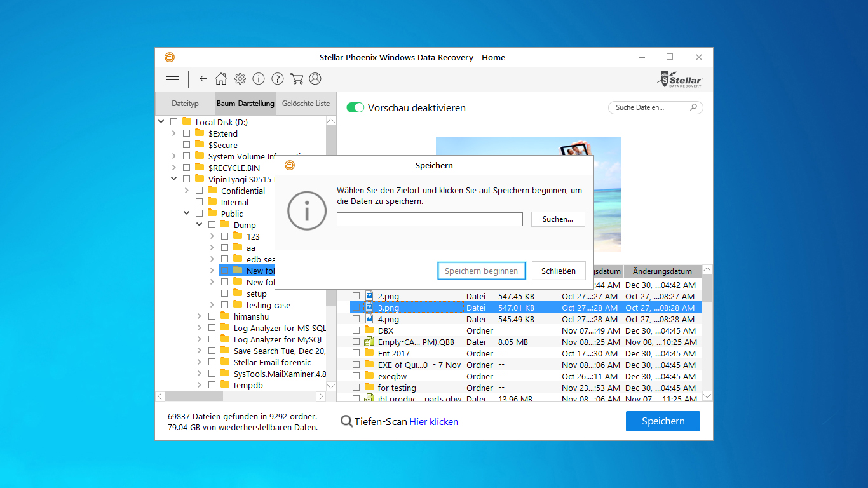The image size is (868, 488).
Task: Click the 2.png file icon
Action: click(x=369, y=296)
